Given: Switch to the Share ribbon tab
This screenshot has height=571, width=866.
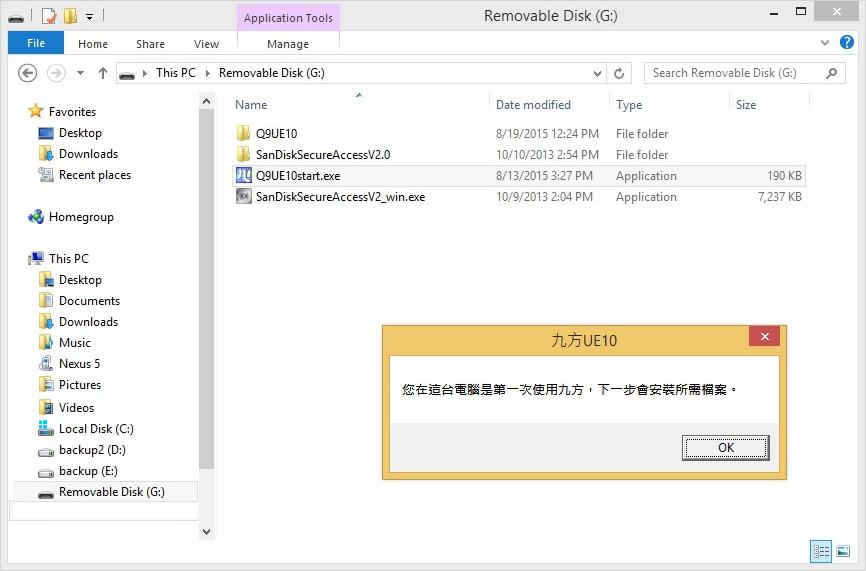Looking at the screenshot, I should tap(150, 44).
